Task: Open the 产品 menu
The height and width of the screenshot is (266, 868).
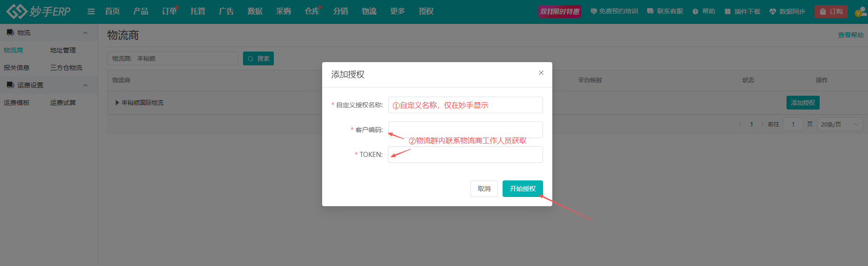Action: click(141, 12)
